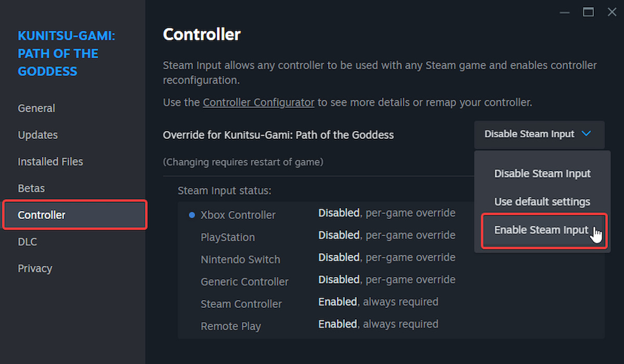View Installed Files for the game
This screenshot has width=624, height=364.
(50, 162)
